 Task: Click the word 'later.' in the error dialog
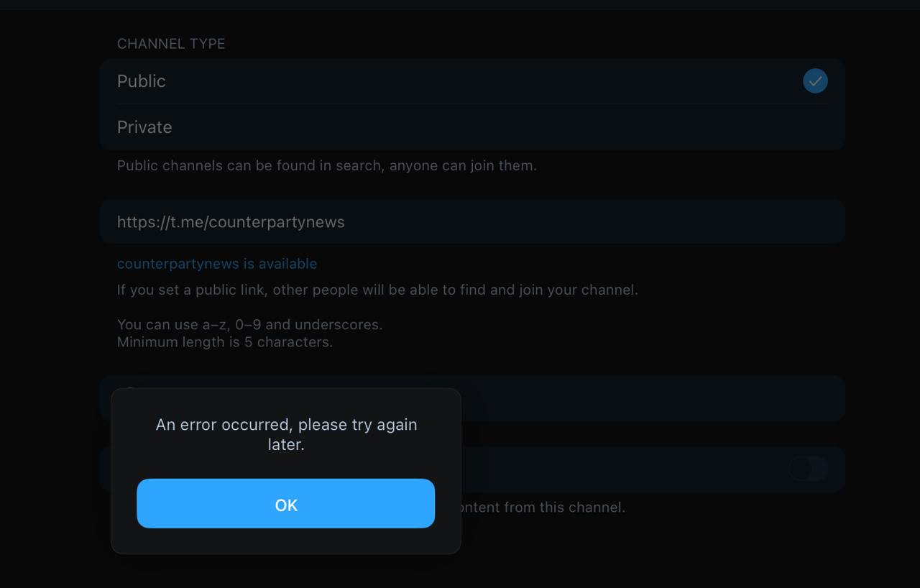coord(286,444)
